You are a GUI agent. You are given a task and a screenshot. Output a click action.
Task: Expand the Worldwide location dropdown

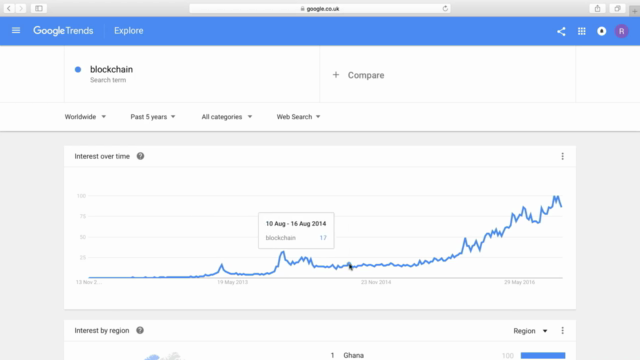[85, 117]
